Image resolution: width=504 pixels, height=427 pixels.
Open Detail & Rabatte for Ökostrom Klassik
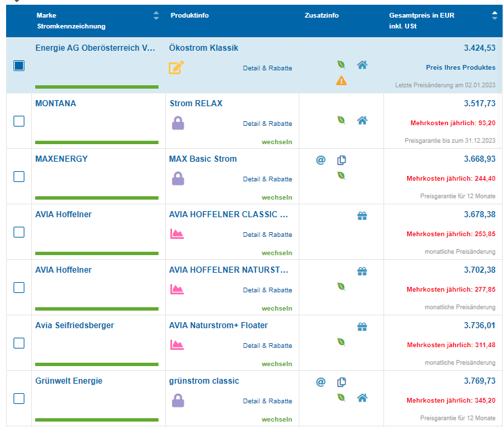(268, 68)
